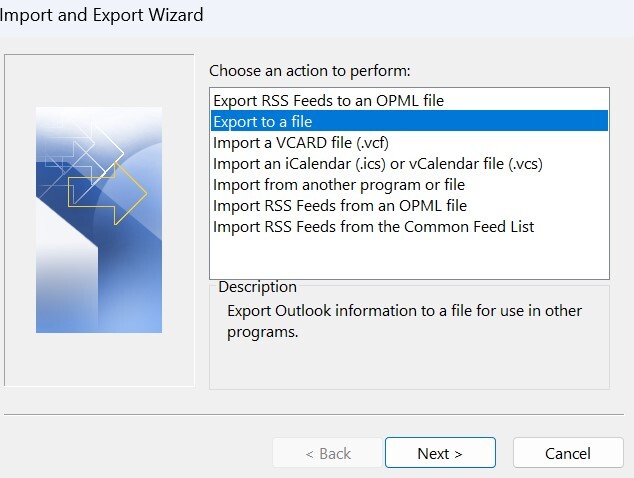Select Export RSS Feeds to an OPML file
This screenshot has width=634, height=478.
[x=328, y=100]
